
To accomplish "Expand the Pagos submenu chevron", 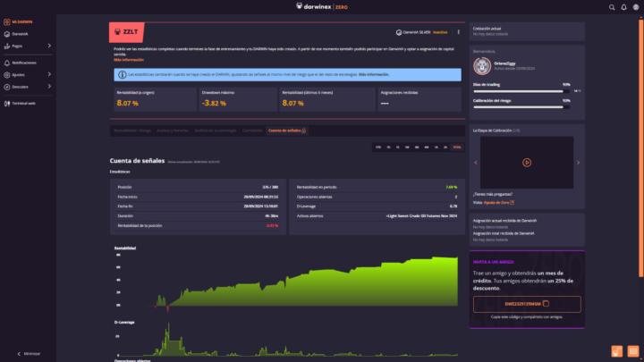I will (49, 46).
